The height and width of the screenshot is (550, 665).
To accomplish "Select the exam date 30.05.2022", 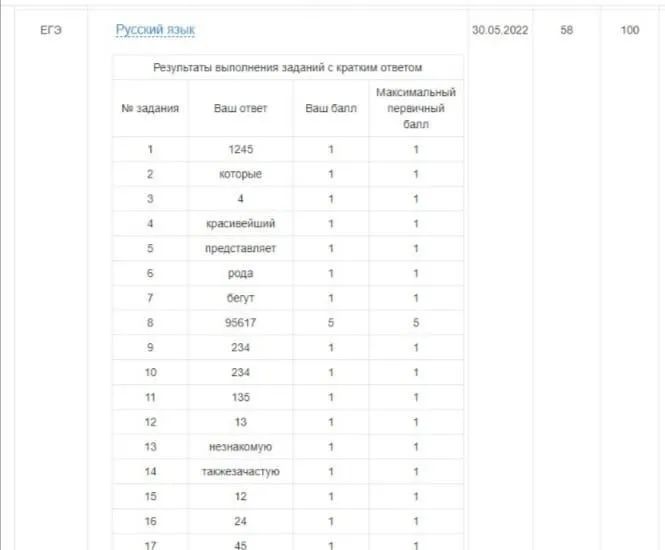I will tap(500, 30).
